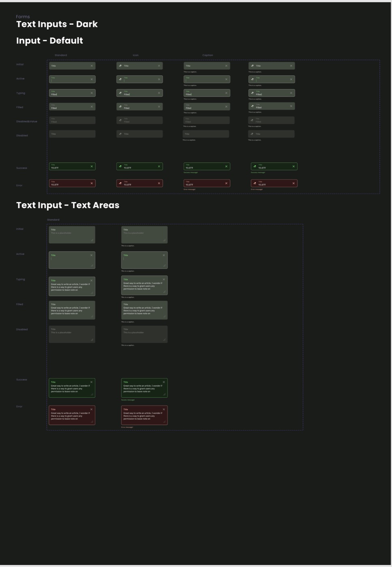Viewport: 392px width, 567px height.
Task: Click the 'Input - Default' heading
Action: click(49, 41)
